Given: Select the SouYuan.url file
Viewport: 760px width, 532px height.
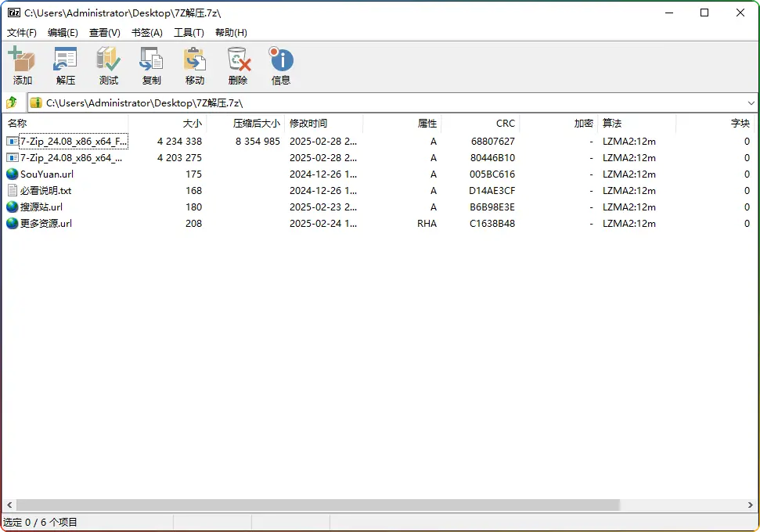Looking at the screenshot, I should click(x=46, y=174).
